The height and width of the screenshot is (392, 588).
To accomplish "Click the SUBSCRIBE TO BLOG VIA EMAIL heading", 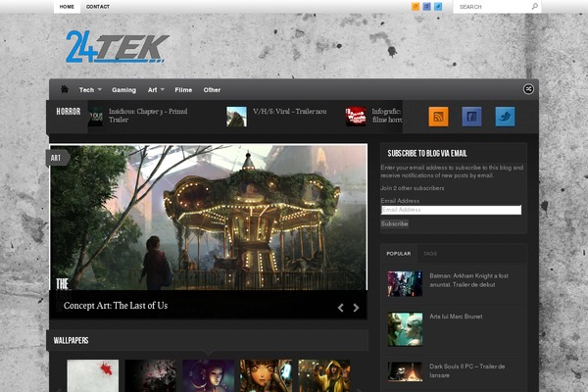I will pos(427,154).
